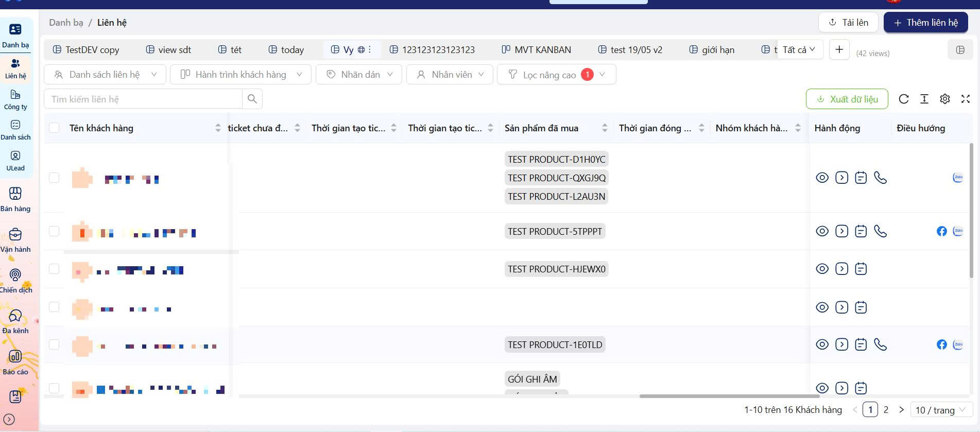Switch to giới hạn view tab
This screenshot has width=980, height=432.
[712, 49]
